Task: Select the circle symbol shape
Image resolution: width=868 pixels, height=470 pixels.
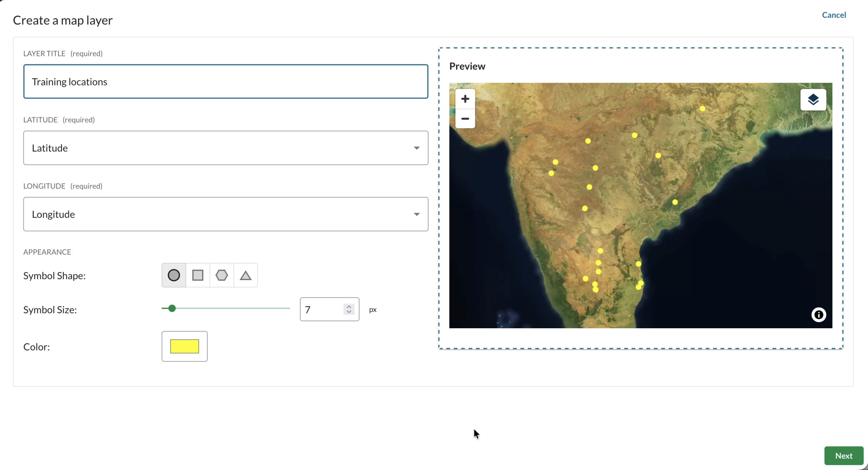Action: (x=174, y=275)
